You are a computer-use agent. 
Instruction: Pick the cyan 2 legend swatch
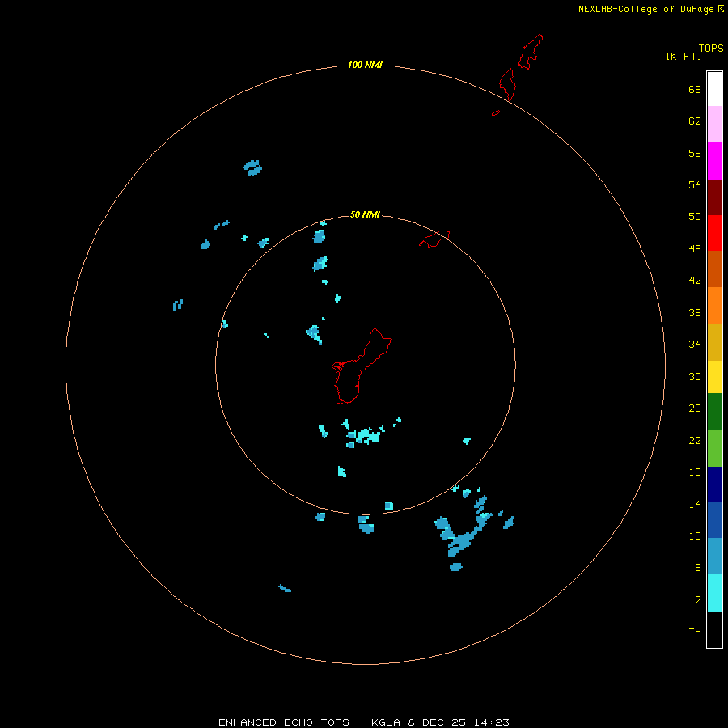714,593
